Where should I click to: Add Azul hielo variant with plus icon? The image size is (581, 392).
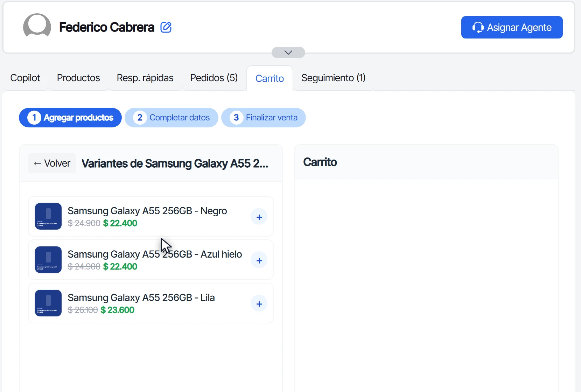pos(259,260)
